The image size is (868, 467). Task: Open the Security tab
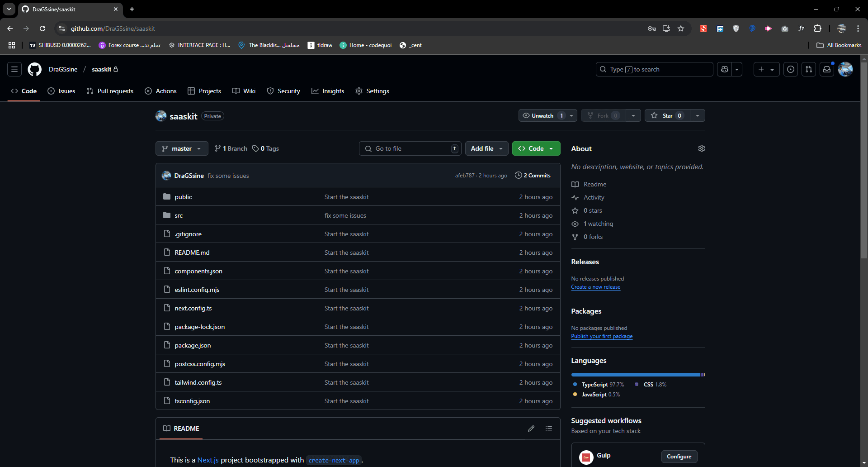pos(283,91)
